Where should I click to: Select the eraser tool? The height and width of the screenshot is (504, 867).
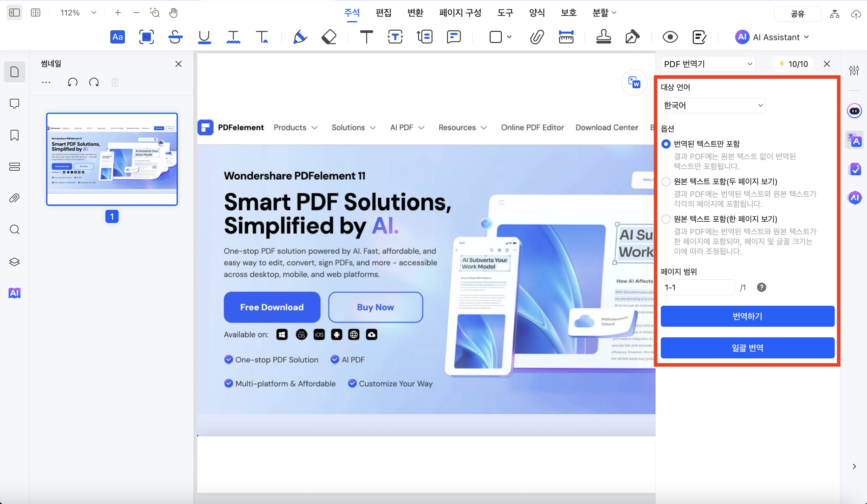point(329,37)
